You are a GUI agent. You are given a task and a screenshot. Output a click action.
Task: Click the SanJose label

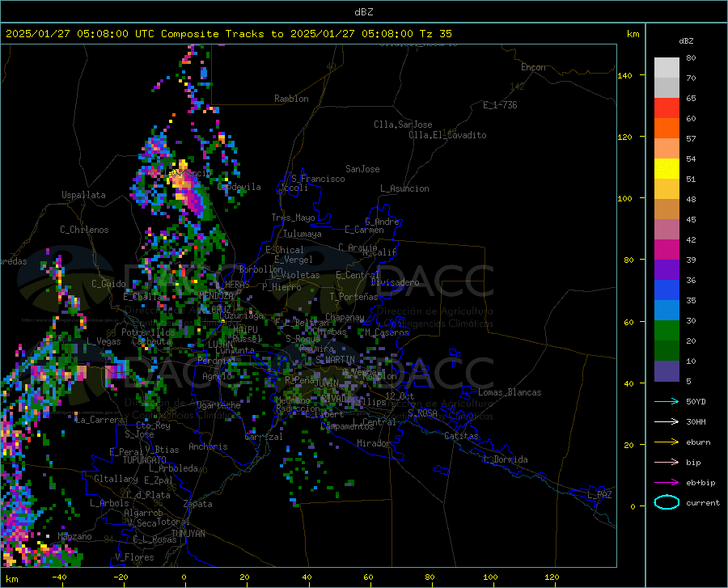362,169
